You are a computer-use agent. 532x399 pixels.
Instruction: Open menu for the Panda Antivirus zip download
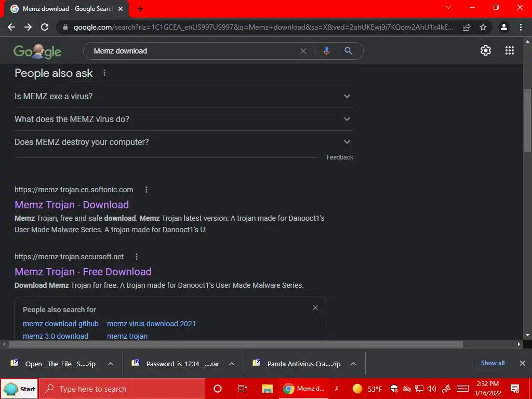click(x=353, y=364)
